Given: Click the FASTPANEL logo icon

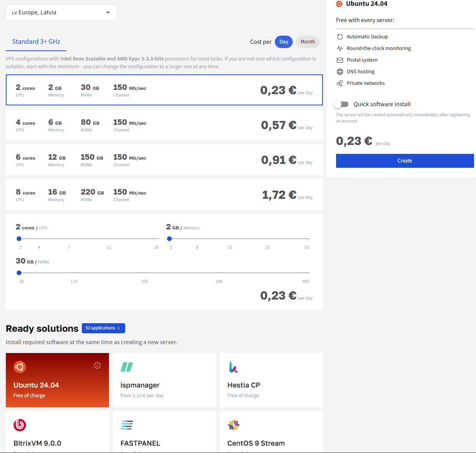Looking at the screenshot, I should [127, 425].
